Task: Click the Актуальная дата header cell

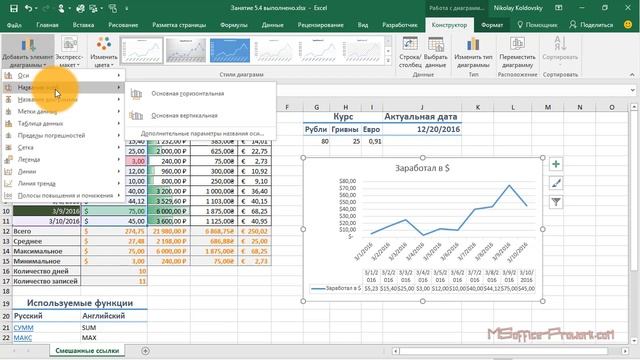Action: click(x=422, y=117)
